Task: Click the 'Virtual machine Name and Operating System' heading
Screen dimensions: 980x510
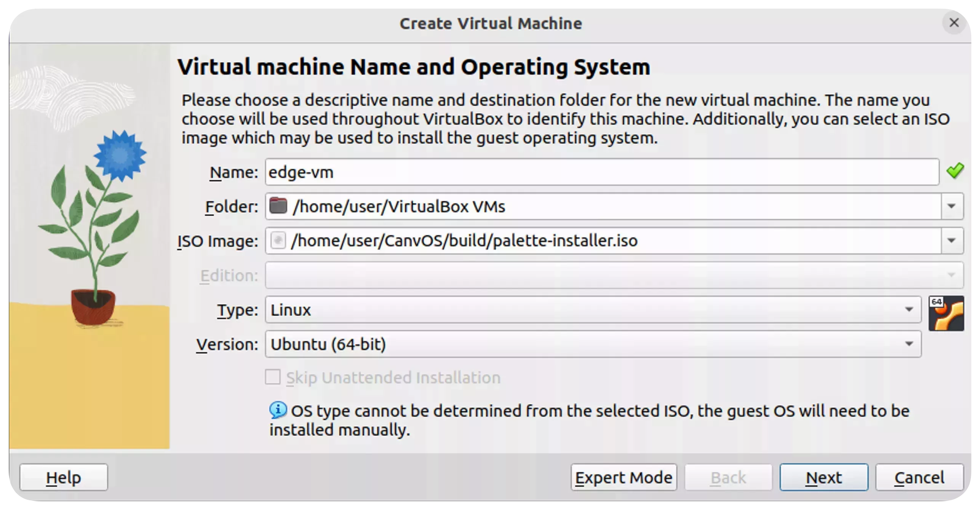Action: coord(414,67)
